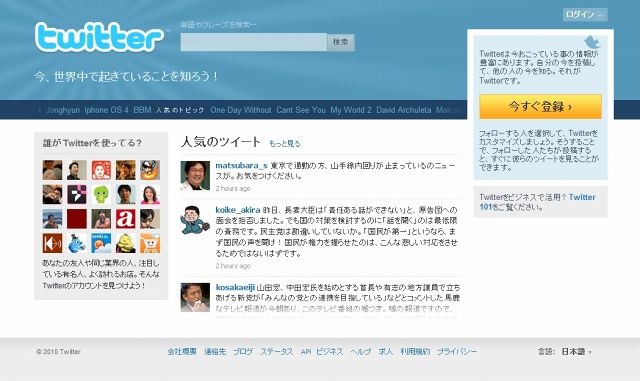Open the brown speaker symbol avatar
Screen dimensions: 640x381
[52, 243]
